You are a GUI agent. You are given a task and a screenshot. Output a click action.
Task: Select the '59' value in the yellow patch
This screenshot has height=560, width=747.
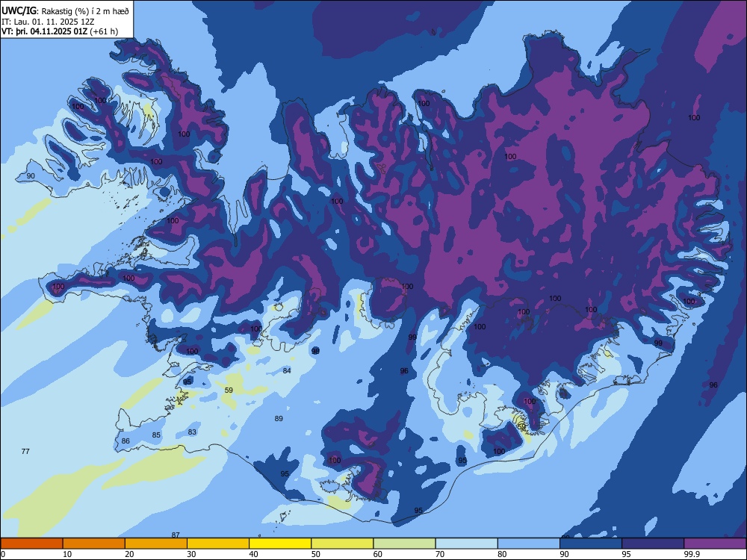229,390
